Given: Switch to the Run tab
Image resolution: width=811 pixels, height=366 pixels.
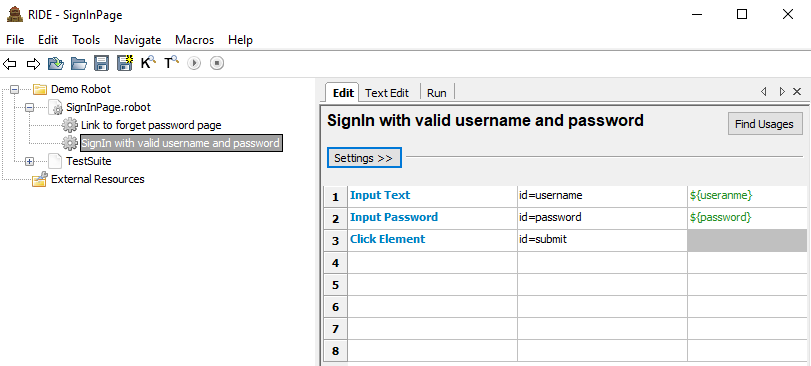Looking at the screenshot, I should [x=437, y=93].
